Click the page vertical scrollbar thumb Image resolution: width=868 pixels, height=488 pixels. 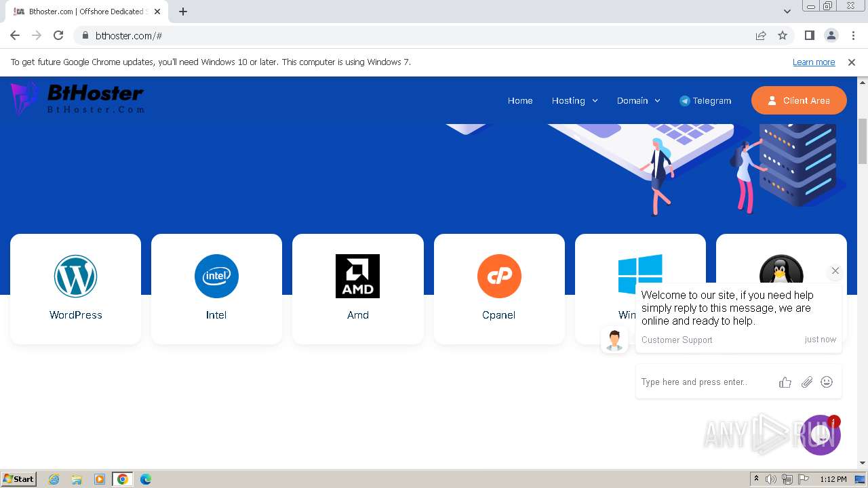click(862, 142)
